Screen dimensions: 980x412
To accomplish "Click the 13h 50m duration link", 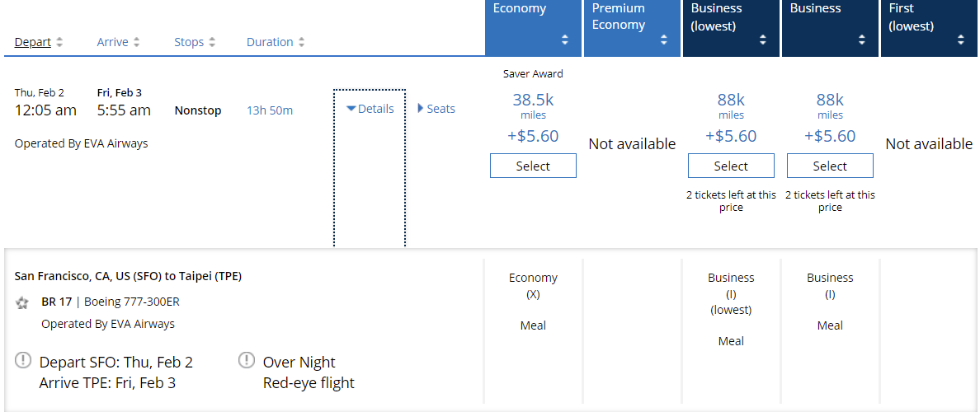I will [270, 110].
